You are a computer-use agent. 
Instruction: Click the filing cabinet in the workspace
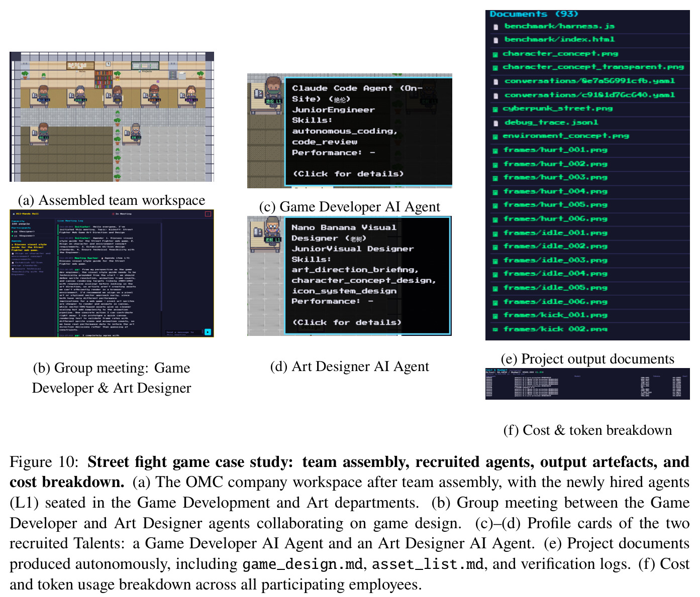pyautogui.click(x=173, y=75)
